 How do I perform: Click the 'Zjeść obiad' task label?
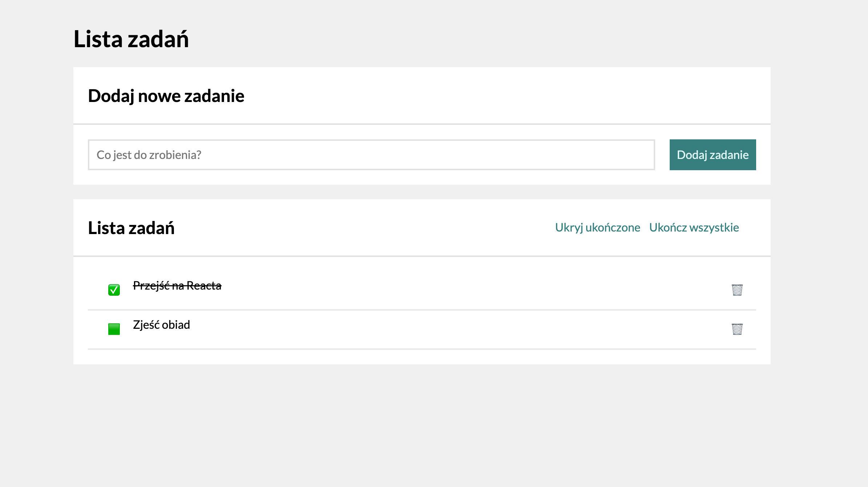(x=162, y=325)
